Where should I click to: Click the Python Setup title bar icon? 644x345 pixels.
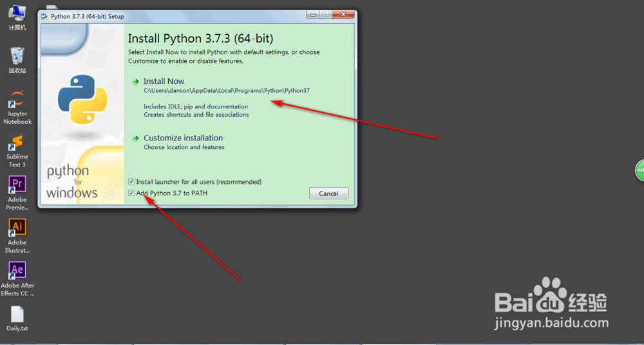click(45, 17)
